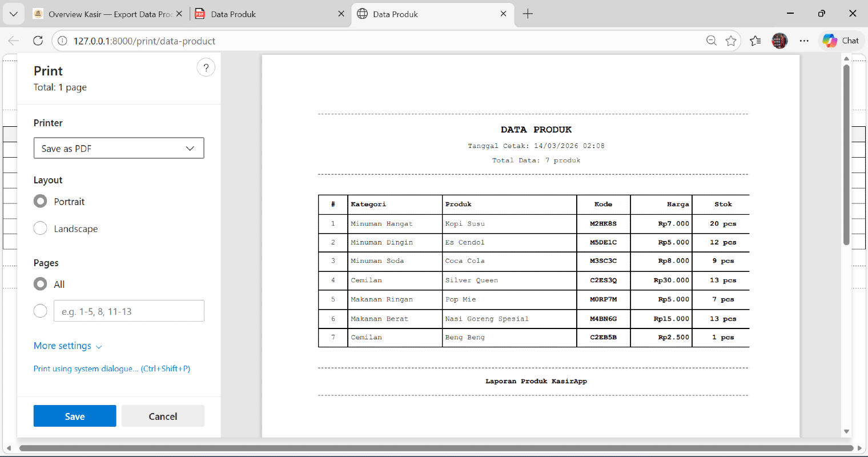Open the browser profile avatar

[779, 41]
